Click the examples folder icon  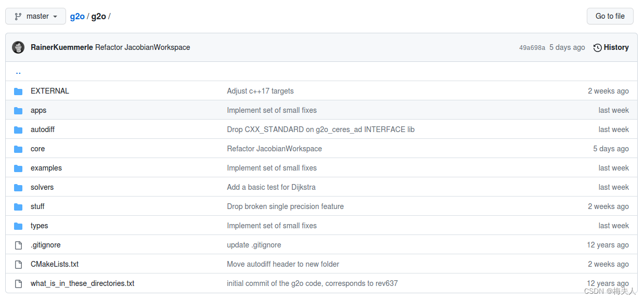[18, 168]
